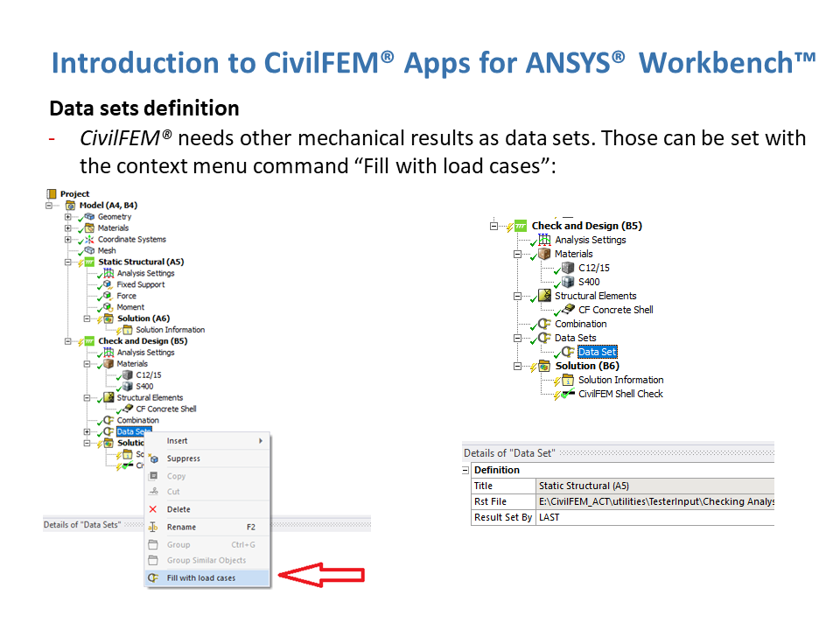840x630 pixels.
Task: Choose Rename in the context menu
Action: point(181,528)
